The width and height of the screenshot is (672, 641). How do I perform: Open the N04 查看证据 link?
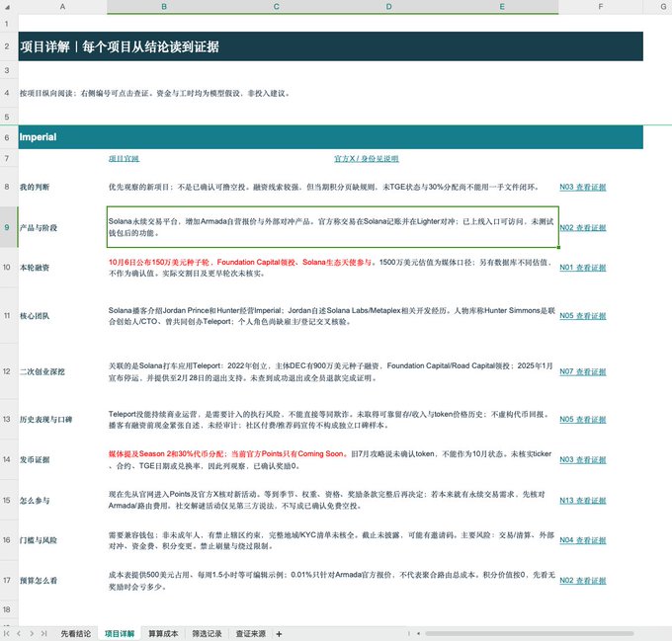coord(582,540)
